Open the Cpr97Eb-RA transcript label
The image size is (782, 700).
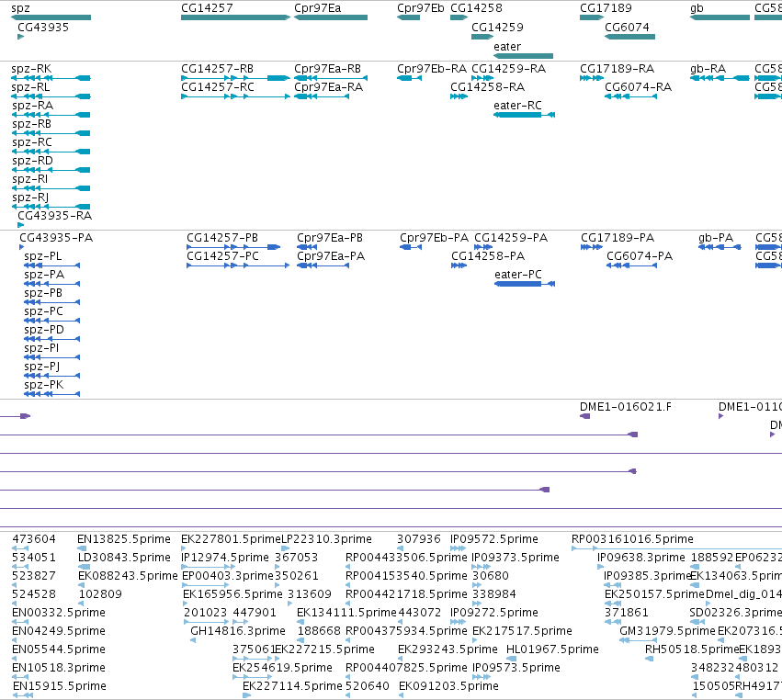(432, 69)
